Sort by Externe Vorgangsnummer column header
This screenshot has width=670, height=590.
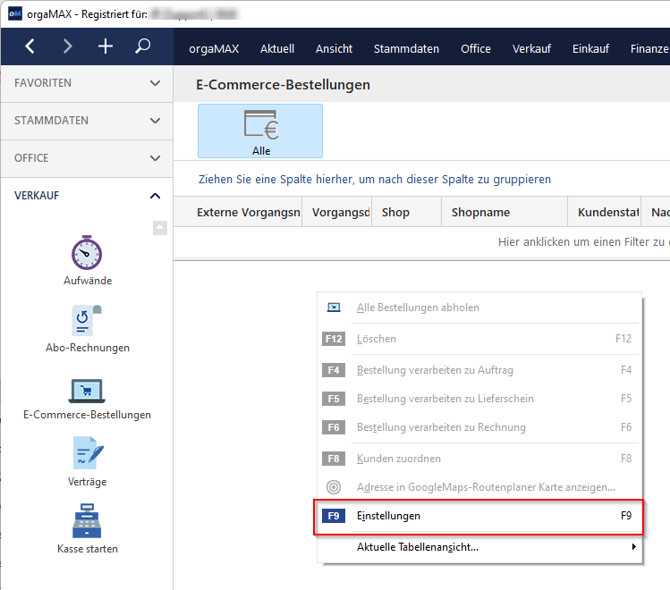pyautogui.click(x=238, y=212)
